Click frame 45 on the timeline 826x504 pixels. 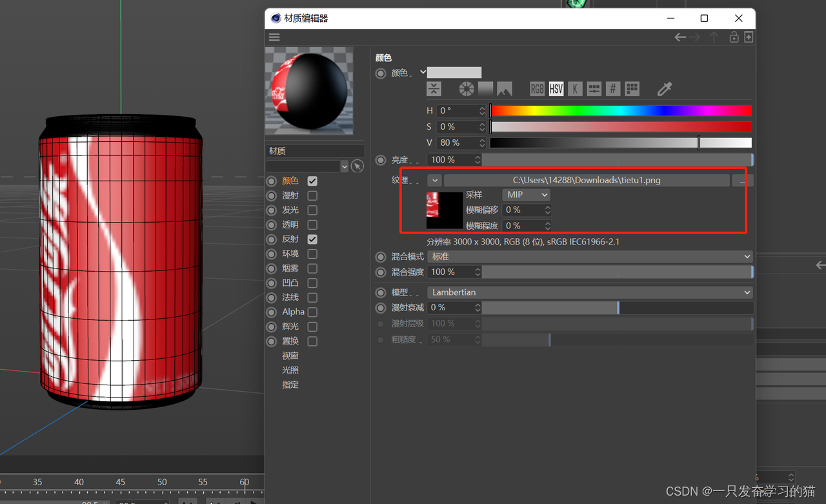point(121,482)
